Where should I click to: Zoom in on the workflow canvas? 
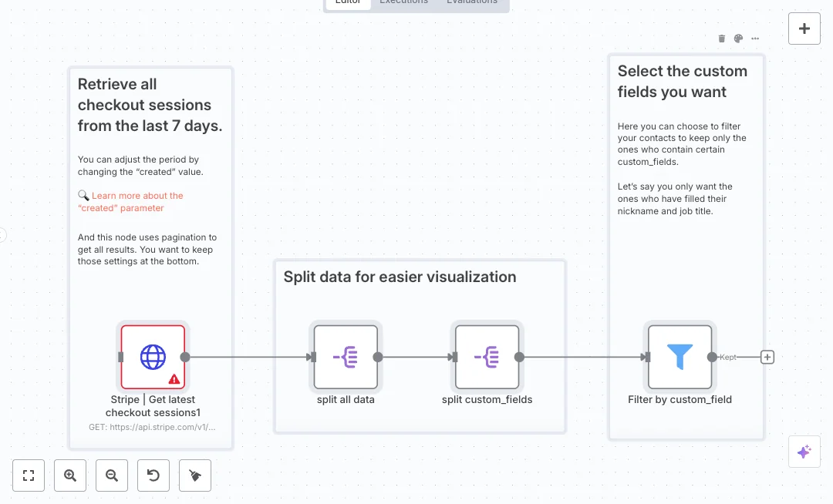coord(70,475)
